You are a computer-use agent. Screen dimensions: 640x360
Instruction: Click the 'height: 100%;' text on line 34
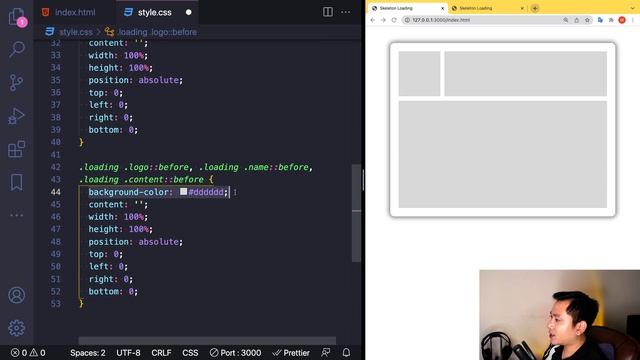pos(120,68)
